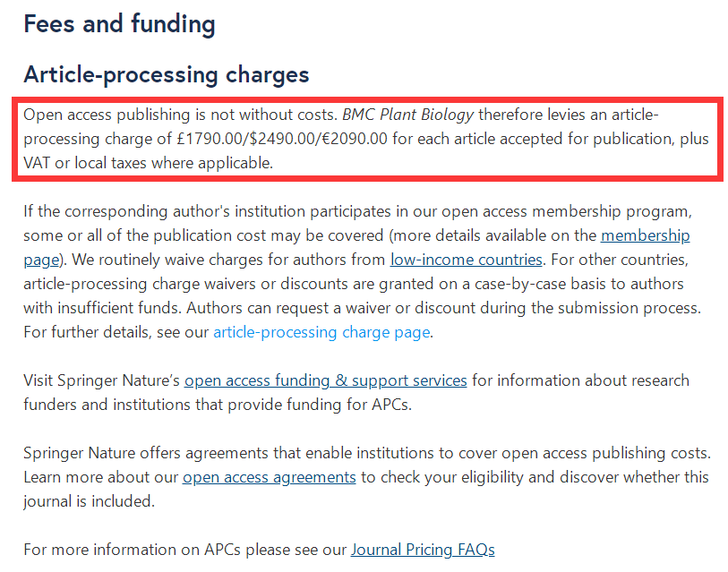Open the membership page link
The height and width of the screenshot is (572, 728).
pos(645,235)
